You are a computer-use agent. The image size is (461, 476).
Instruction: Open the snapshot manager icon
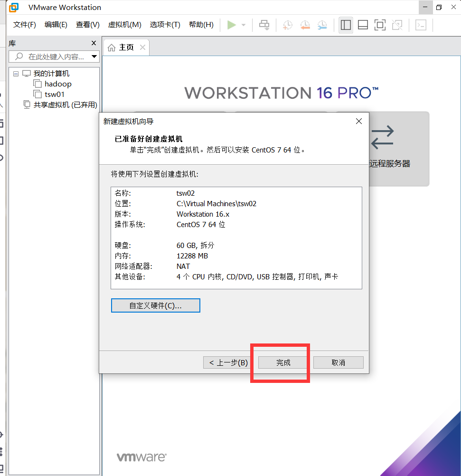click(x=322, y=25)
